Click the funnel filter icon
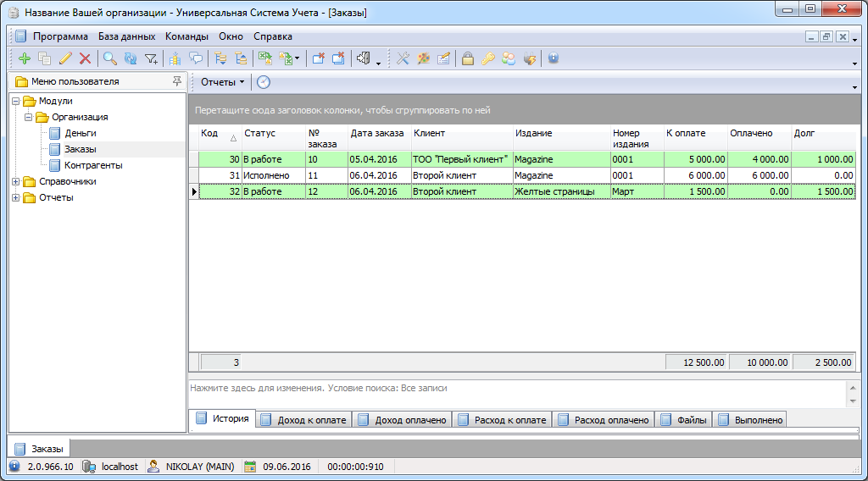The width and height of the screenshot is (868, 481). pyautogui.click(x=151, y=58)
